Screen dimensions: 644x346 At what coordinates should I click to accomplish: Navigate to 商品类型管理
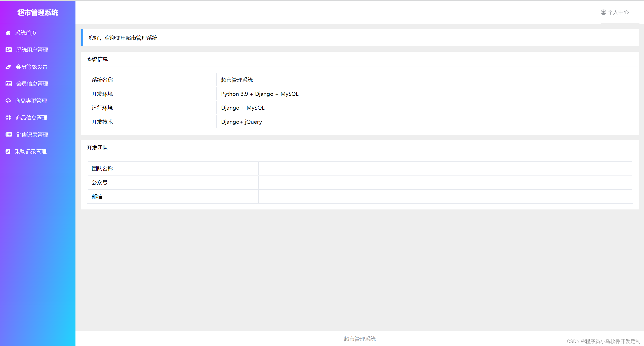click(x=31, y=101)
